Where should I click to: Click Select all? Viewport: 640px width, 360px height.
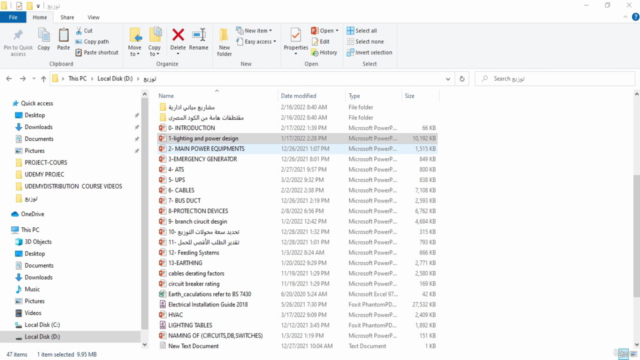click(362, 31)
